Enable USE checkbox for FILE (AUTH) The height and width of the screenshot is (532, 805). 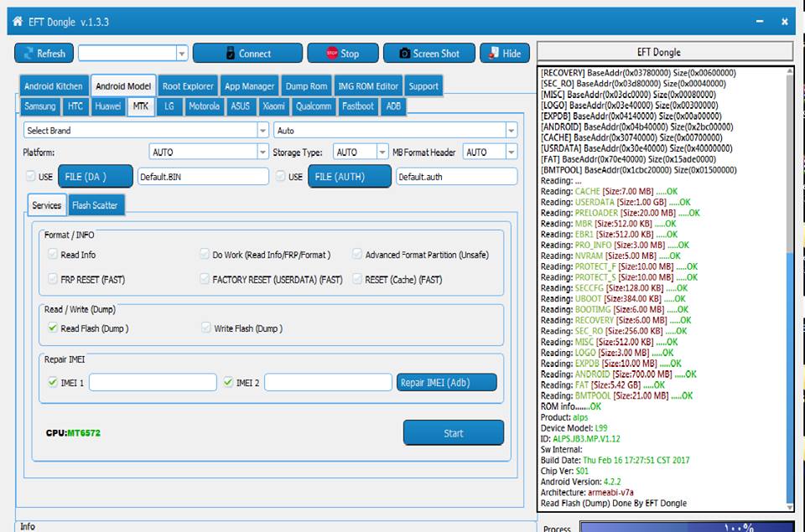click(280, 176)
